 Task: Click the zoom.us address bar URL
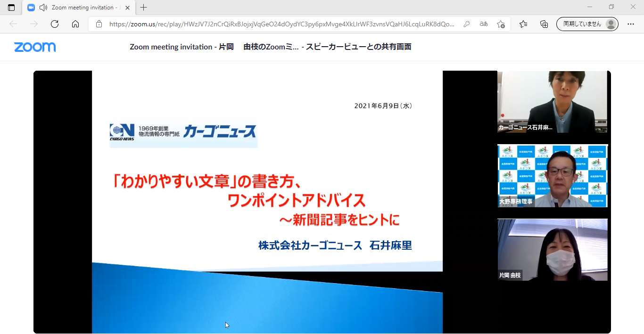(x=282, y=24)
